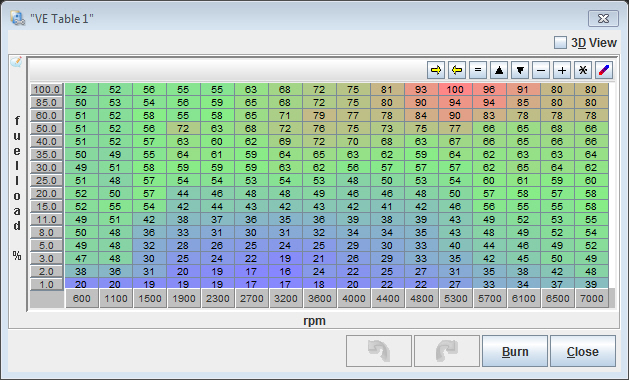Viewport: 629px width, 380px height.
Task: Click the 5700 rpm column header
Action: pyautogui.click(x=490, y=299)
